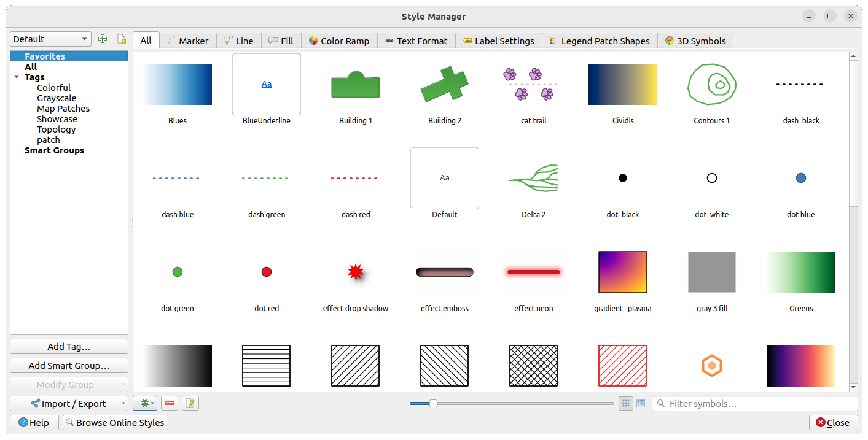Switch to the Marker tab
868x440 pixels.
click(187, 40)
